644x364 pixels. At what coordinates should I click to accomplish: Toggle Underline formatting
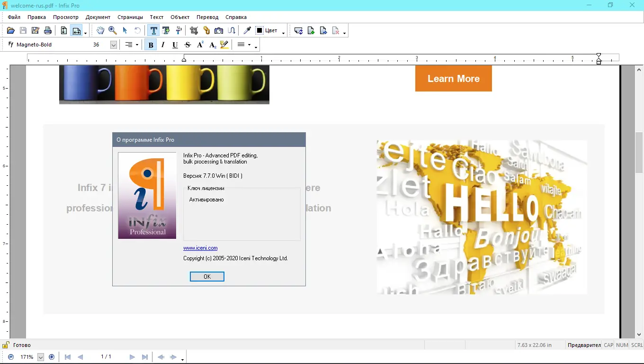click(x=175, y=45)
